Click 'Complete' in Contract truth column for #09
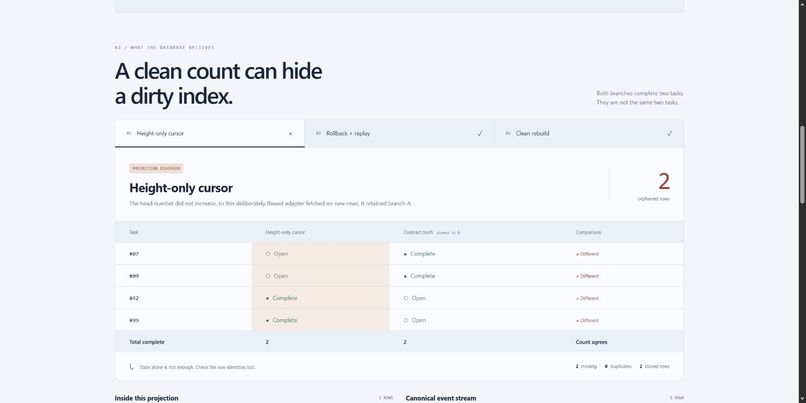The image size is (806, 403). coord(419,276)
